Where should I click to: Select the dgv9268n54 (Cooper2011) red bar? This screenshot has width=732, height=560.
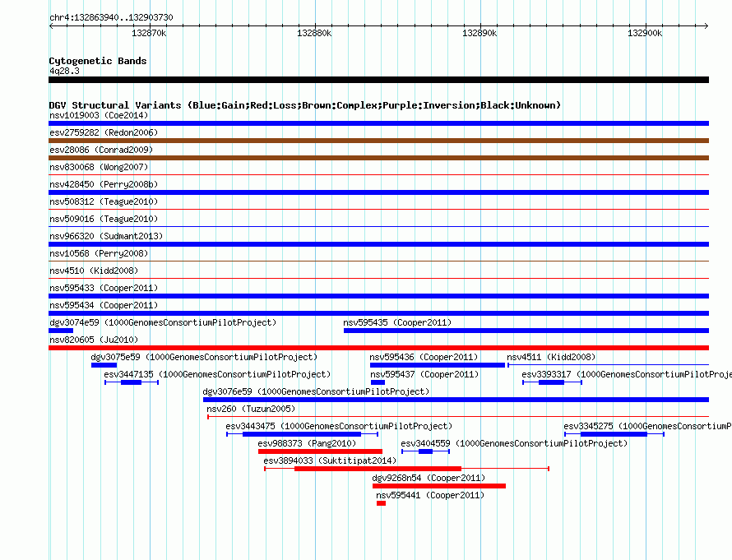439,486
